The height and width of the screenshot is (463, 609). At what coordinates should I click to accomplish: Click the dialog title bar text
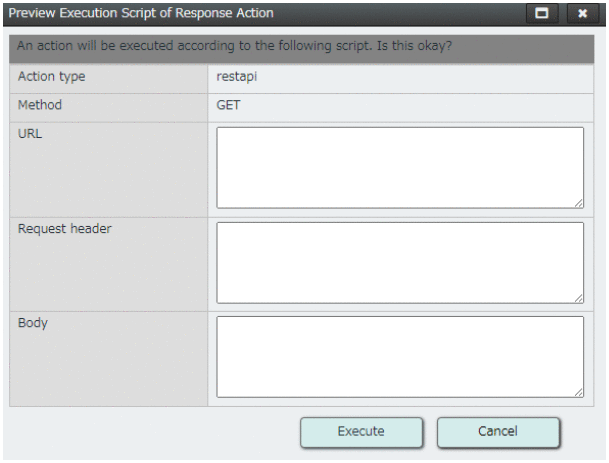tap(141, 14)
